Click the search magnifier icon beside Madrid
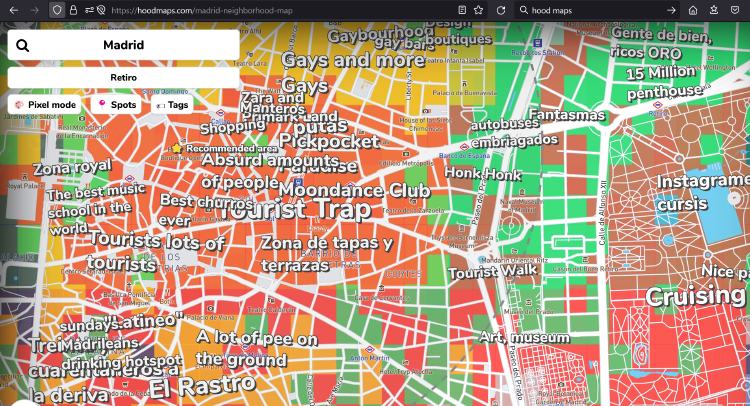The height and width of the screenshot is (406, 750). point(23,45)
